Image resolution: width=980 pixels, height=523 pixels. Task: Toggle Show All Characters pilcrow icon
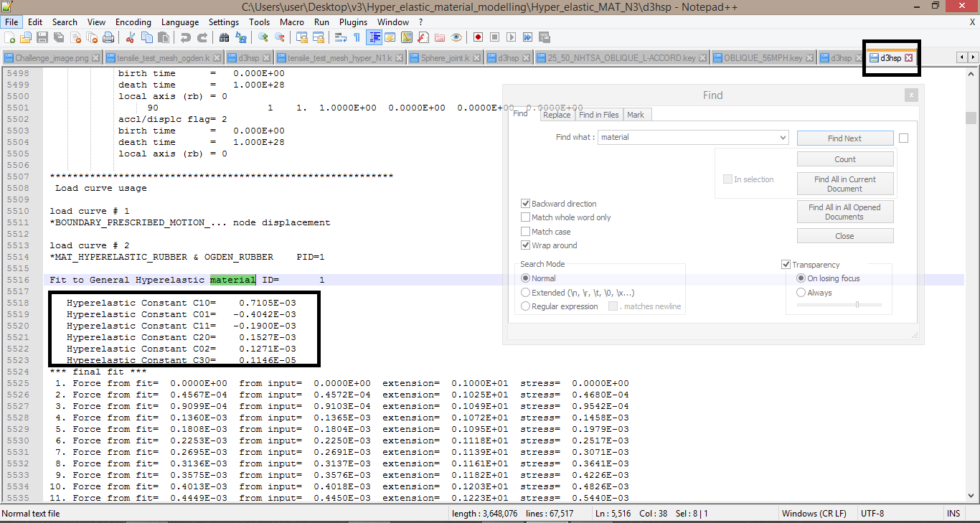click(357, 37)
